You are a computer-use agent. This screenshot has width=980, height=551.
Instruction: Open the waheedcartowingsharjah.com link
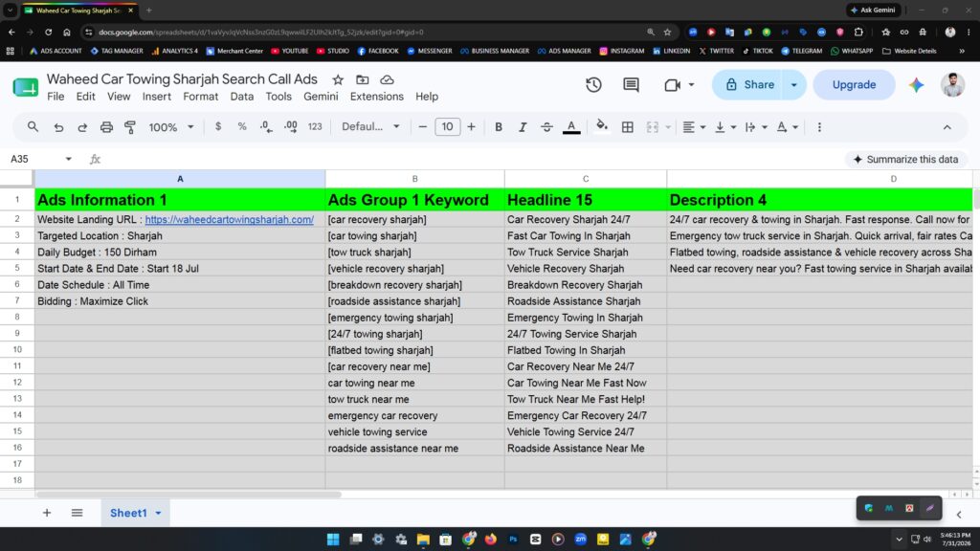[x=230, y=219]
